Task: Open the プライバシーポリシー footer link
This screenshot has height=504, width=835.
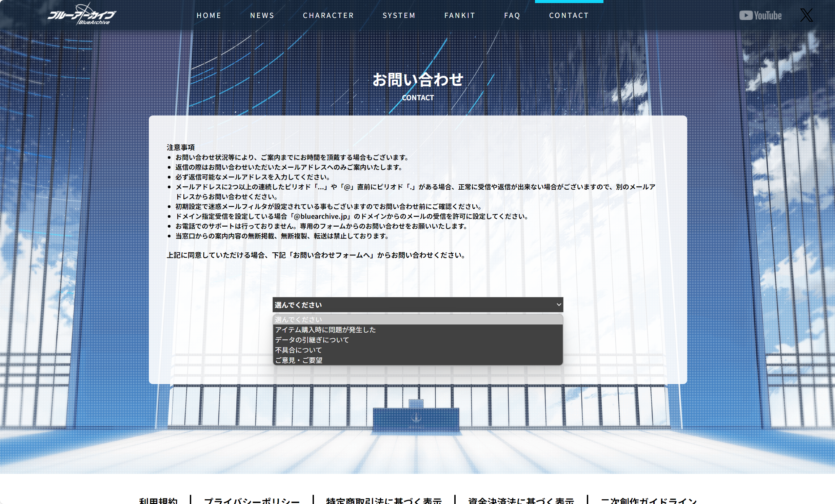Action: point(252,500)
